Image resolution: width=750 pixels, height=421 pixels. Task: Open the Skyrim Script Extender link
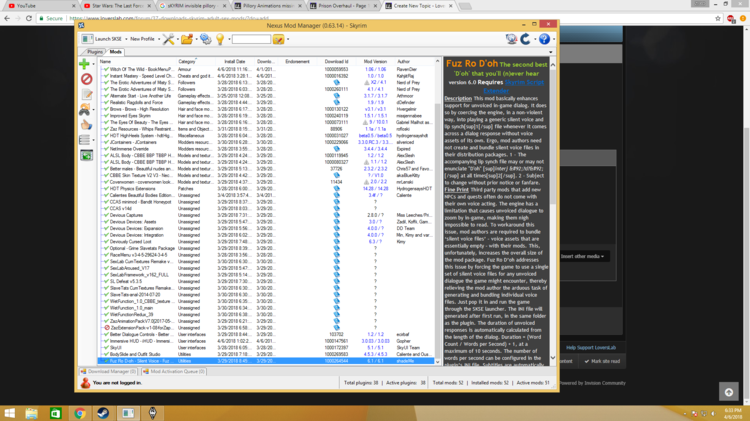(518, 86)
